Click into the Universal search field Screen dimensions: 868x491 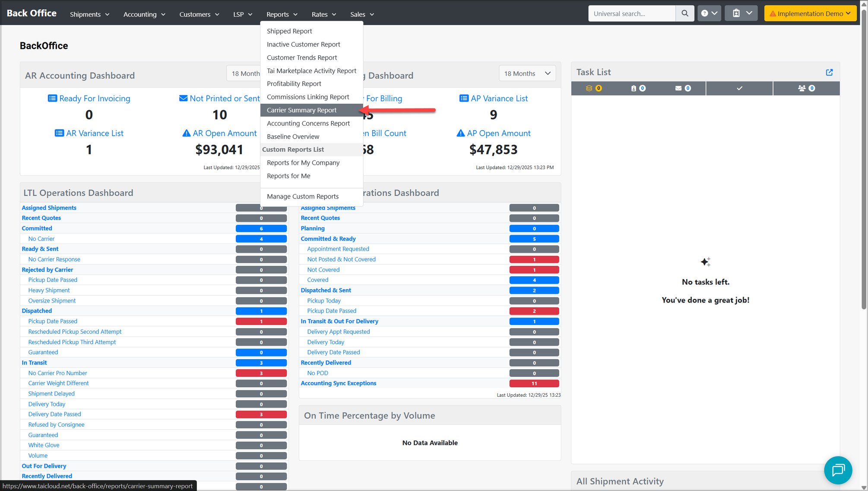pos(631,13)
